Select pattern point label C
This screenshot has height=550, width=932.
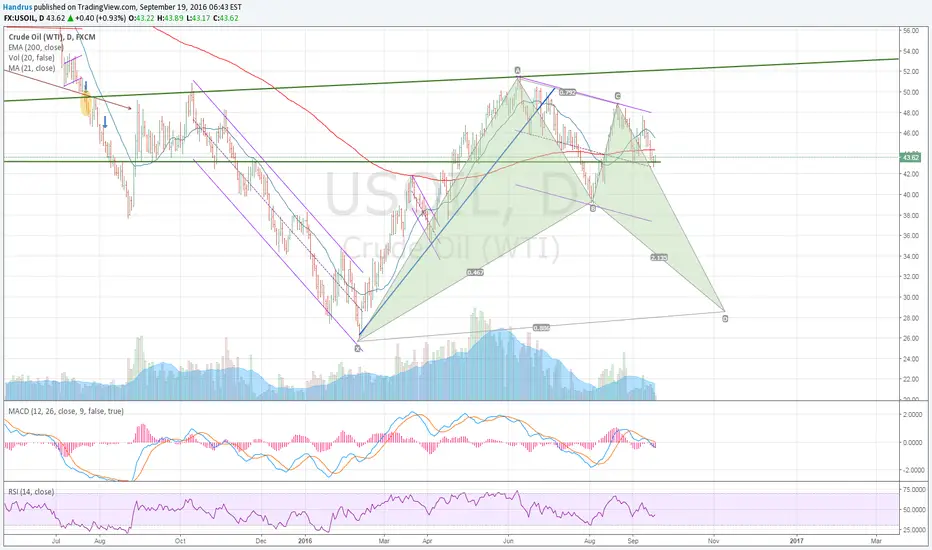pyautogui.click(x=618, y=96)
